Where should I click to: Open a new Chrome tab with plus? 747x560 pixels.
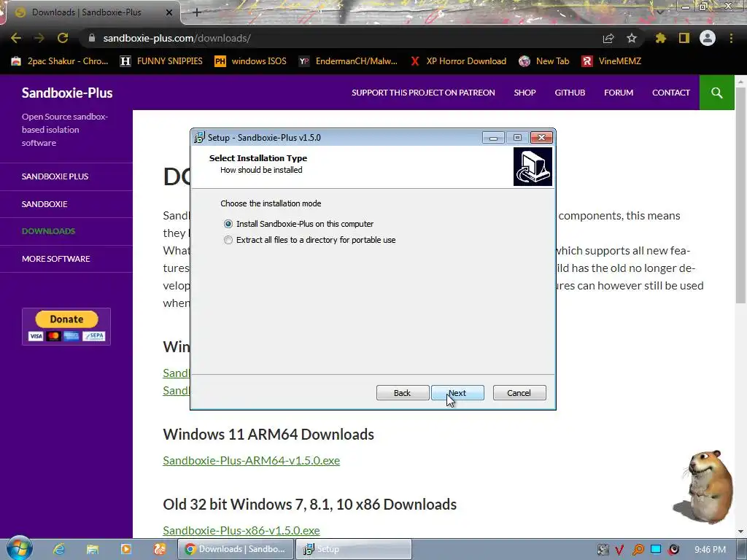point(197,12)
